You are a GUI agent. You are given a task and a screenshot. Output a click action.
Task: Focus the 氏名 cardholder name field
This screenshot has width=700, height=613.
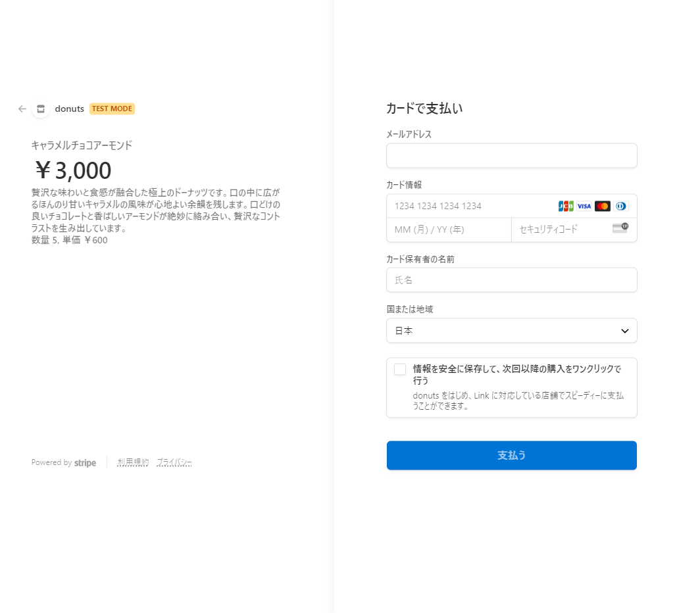coord(512,280)
